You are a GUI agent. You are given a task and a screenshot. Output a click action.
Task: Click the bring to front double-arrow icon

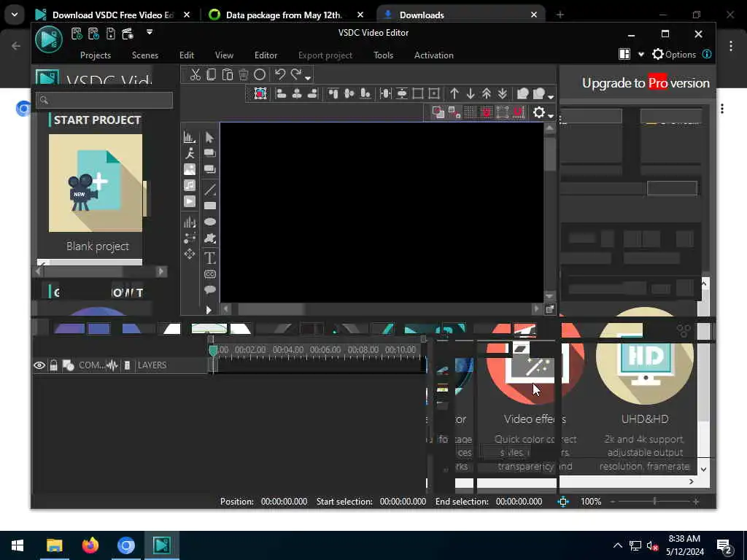[x=487, y=93]
